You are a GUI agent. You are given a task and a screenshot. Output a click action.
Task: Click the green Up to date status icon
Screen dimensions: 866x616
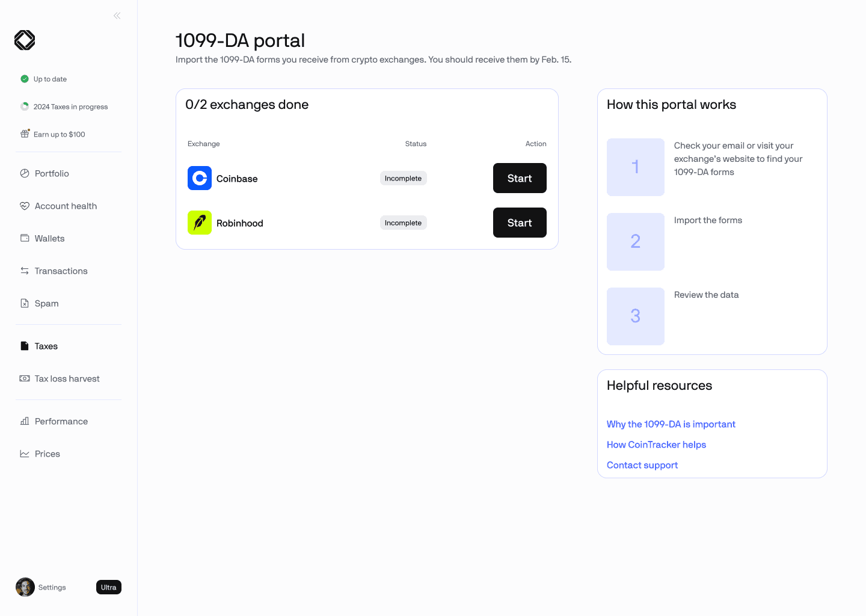click(25, 79)
